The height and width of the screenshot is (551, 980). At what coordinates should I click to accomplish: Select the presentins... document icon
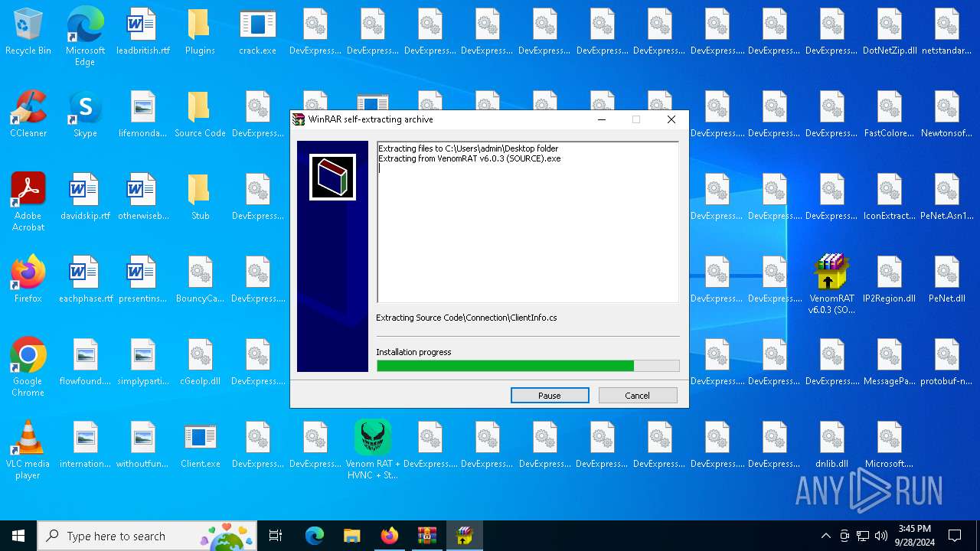142,279
